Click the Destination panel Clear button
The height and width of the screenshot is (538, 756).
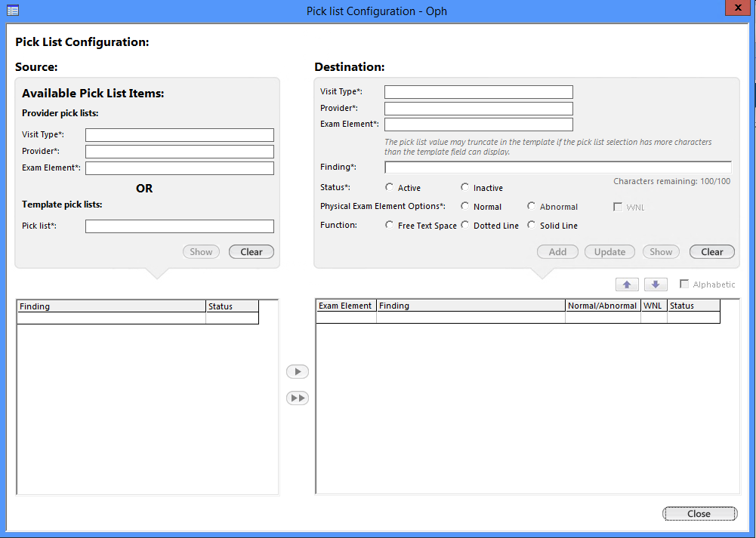tap(711, 252)
